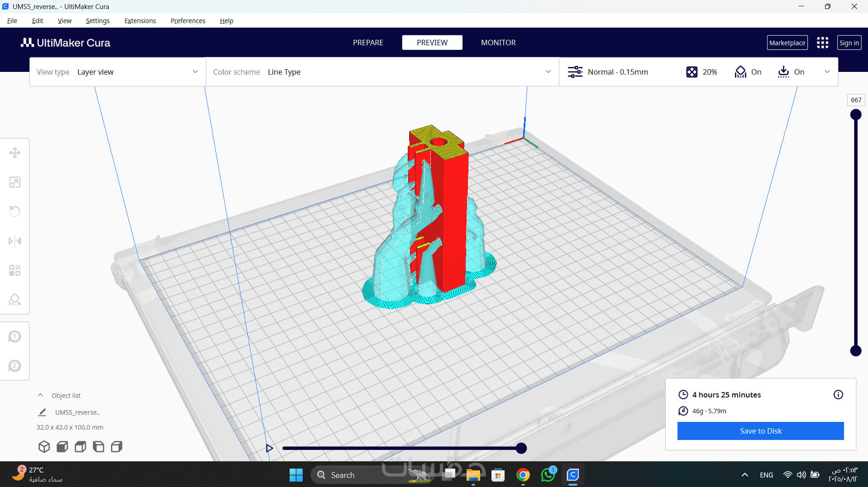Open WhatsApp from the taskbar

click(548, 475)
